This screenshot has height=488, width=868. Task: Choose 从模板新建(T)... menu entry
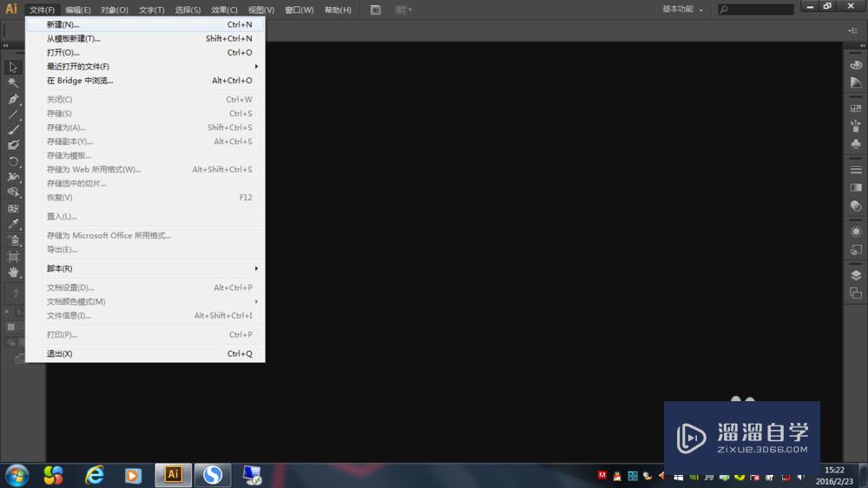(x=145, y=39)
